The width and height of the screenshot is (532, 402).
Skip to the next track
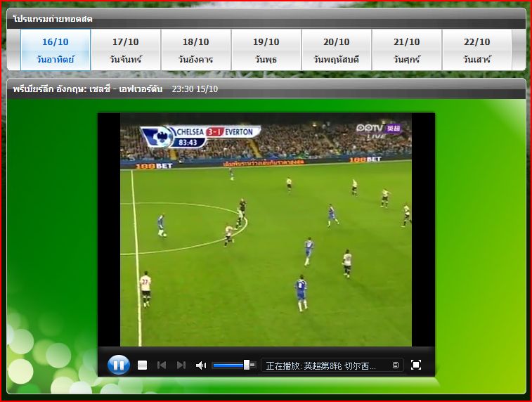(181, 365)
